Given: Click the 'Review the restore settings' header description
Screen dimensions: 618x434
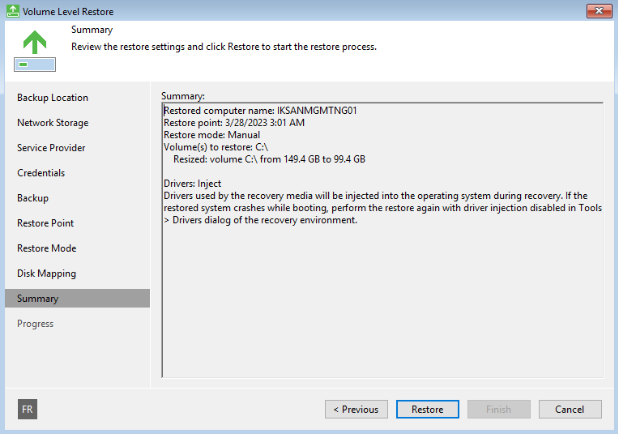Looking at the screenshot, I should click(224, 47).
